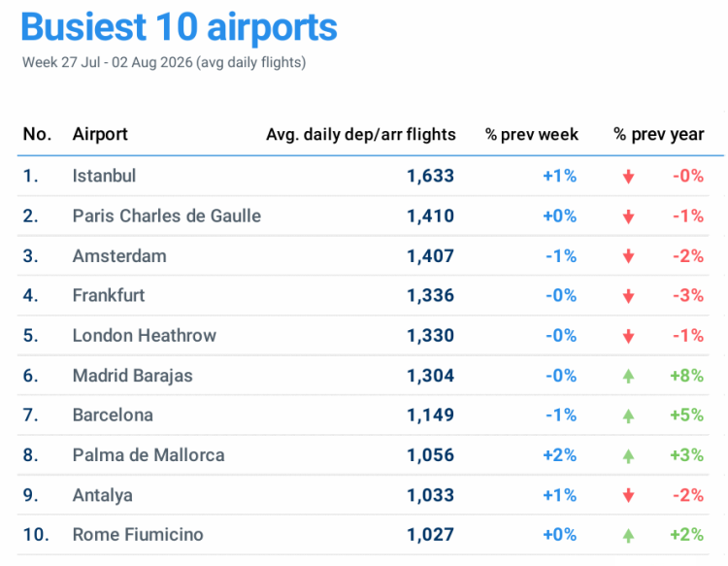Select the Airport column header
Image resolution: width=728 pixels, height=566 pixels.
(x=100, y=134)
